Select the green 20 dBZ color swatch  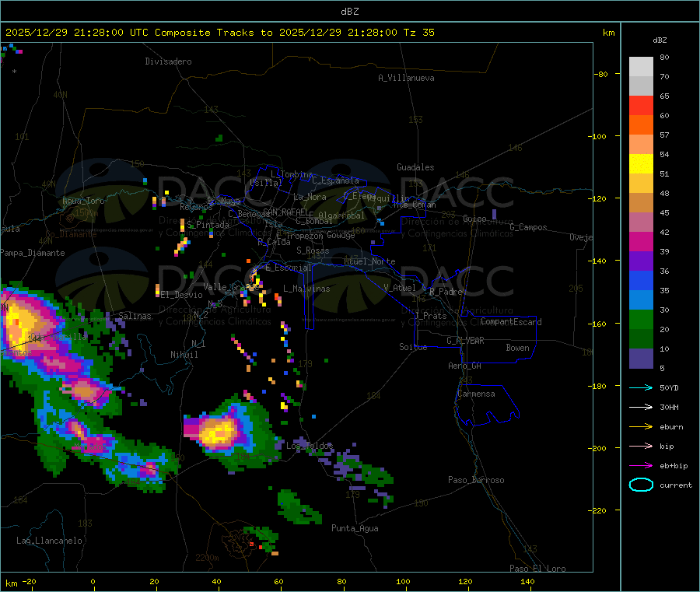(641, 319)
